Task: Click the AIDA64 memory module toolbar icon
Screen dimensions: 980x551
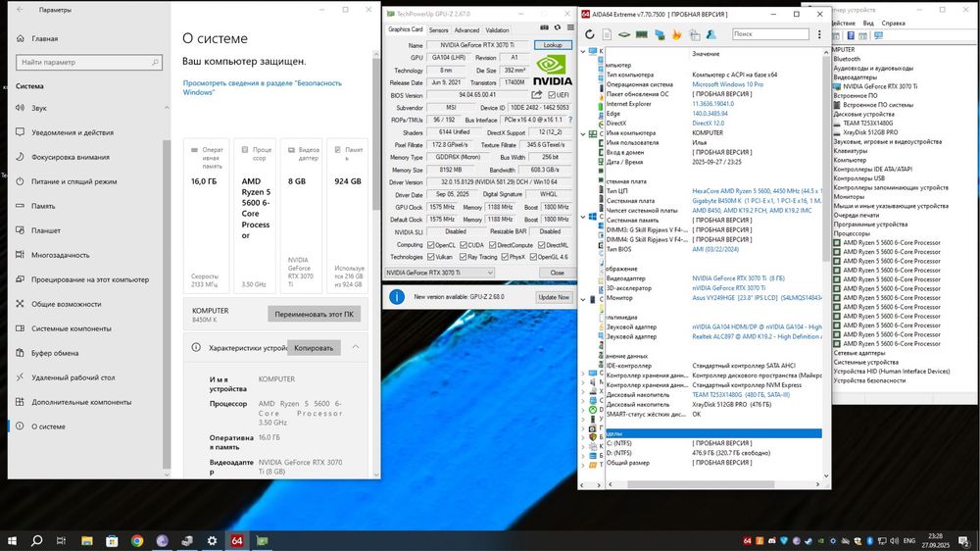Action: (641, 35)
